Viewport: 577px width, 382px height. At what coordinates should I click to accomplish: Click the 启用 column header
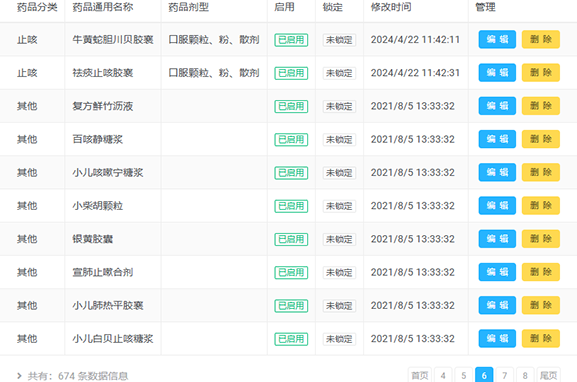coord(284,7)
